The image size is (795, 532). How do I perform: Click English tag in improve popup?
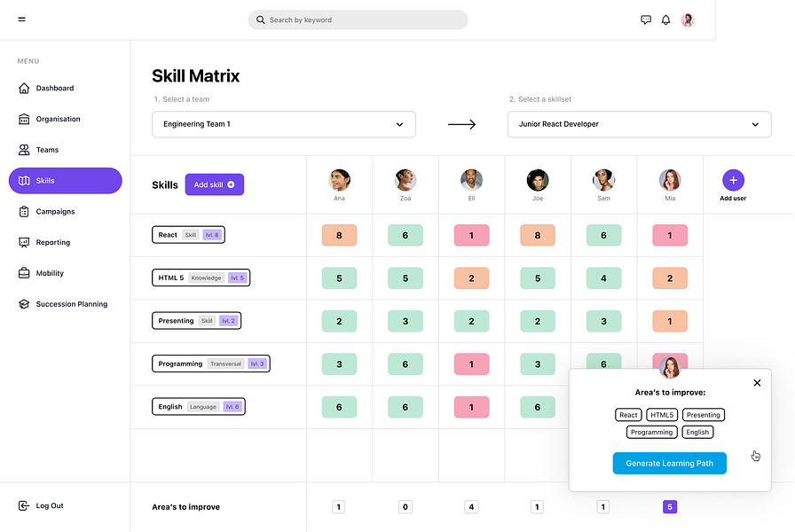tap(697, 432)
